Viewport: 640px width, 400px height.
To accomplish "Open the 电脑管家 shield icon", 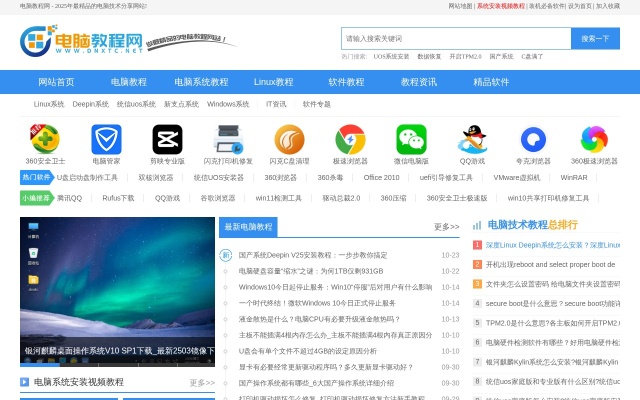I will pos(106,139).
